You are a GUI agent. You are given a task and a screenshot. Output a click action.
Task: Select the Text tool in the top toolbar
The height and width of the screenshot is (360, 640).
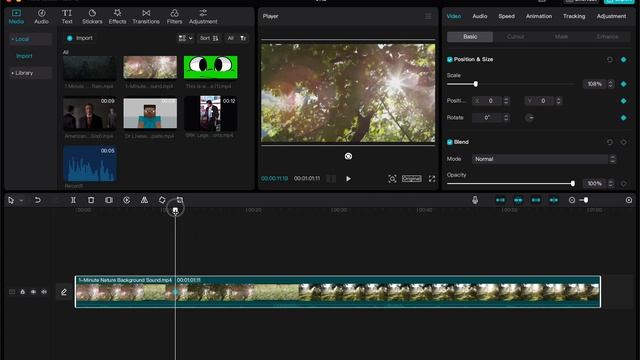67,17
